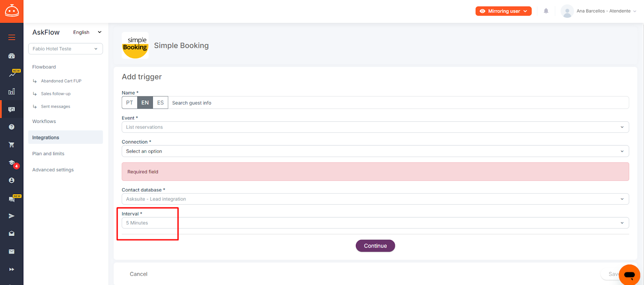Open Plan and limits
This screenshot has width=644, height=285.
[48, 154]
